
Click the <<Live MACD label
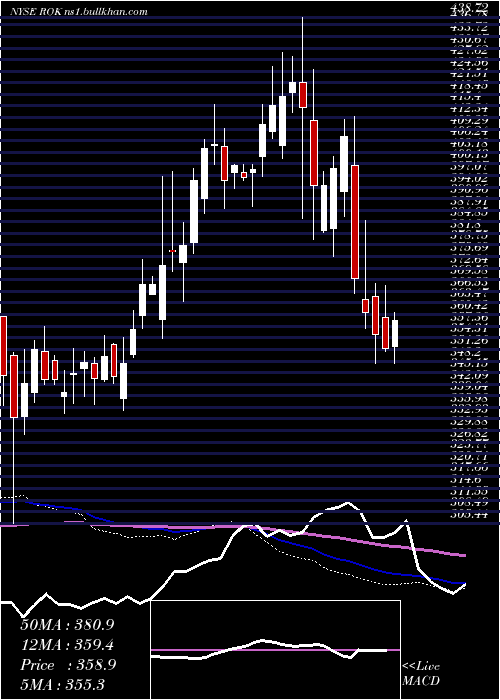pos(421,673)
